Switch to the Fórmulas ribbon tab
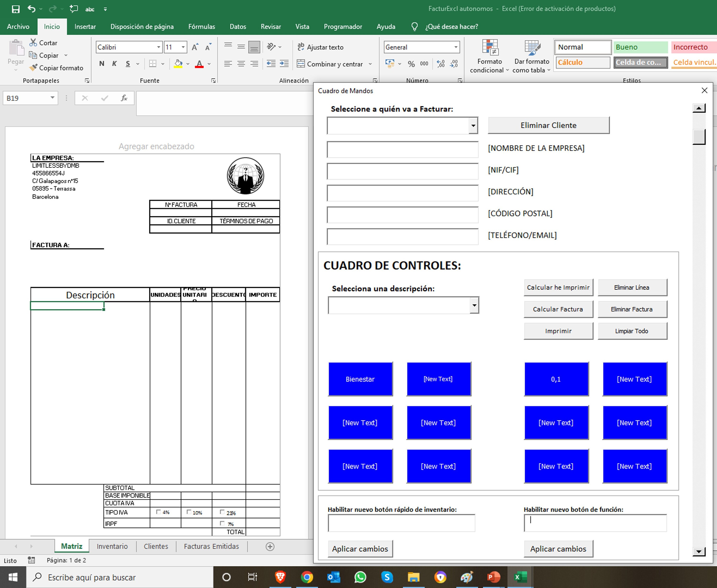Screen dimensions: 717x588 pos(202,27)
